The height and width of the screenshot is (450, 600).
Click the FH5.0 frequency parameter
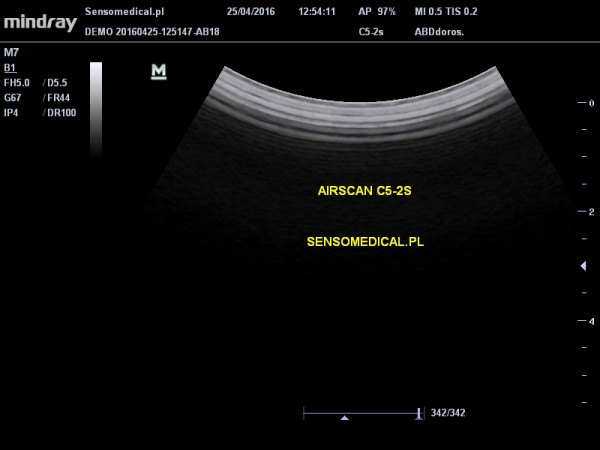pos(16,83)
